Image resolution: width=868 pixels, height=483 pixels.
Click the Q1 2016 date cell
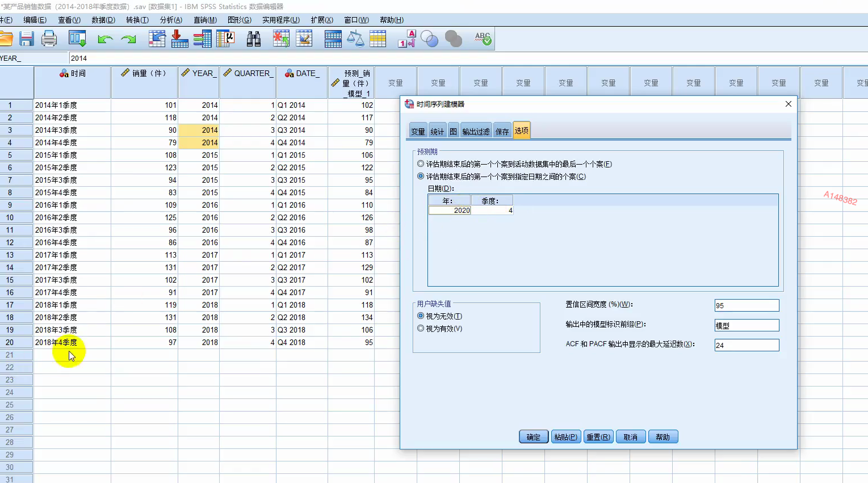point(302,205)
